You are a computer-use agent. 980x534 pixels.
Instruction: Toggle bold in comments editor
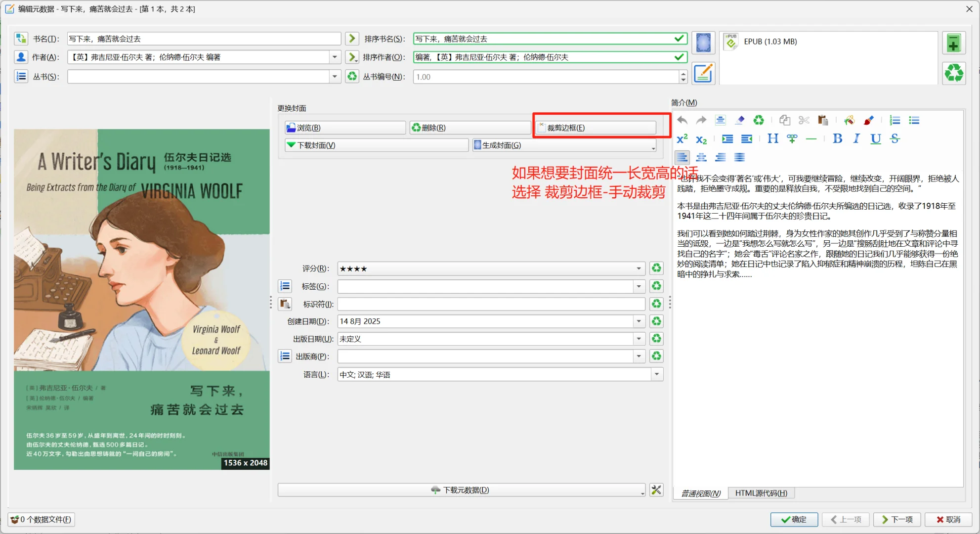838,139
